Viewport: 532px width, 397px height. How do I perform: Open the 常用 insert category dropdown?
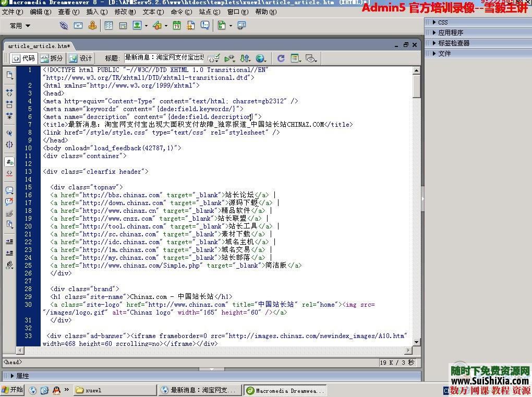coord(20,26)
